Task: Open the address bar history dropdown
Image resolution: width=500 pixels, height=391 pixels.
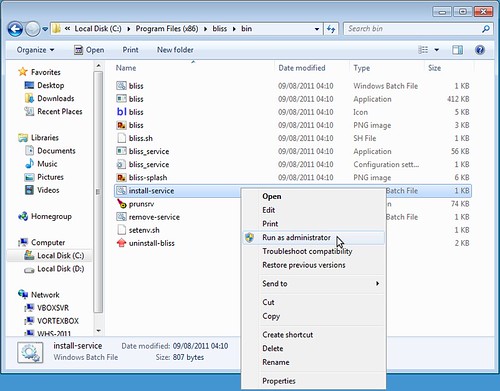Action: pyautogui.click(x=317, y=29)
